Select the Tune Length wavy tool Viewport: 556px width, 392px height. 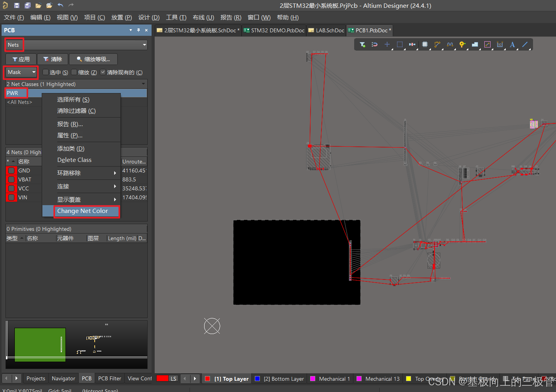click(x=450, y=45)
